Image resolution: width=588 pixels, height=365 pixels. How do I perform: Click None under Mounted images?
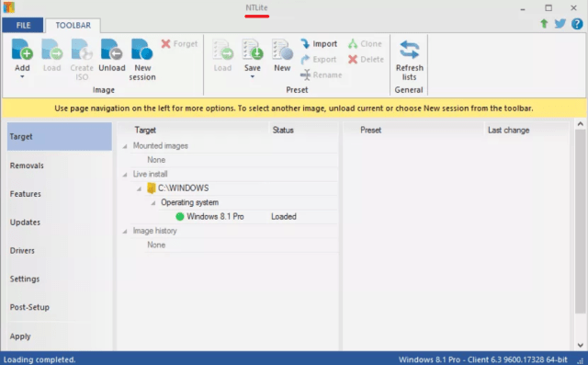point(156,160)
